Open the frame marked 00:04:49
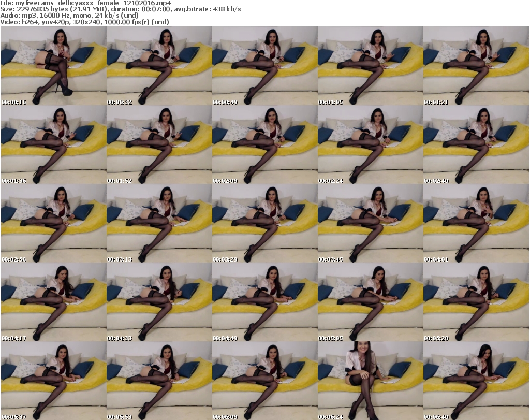530x420 pixels. pyautogui.click(x=264, y=302)
